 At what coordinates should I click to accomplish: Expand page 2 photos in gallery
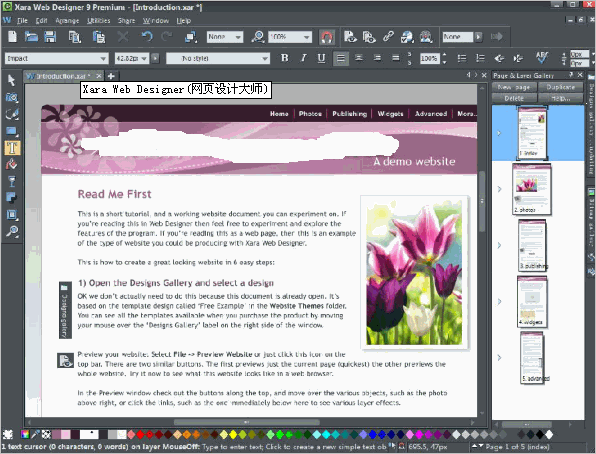point(499,189)
